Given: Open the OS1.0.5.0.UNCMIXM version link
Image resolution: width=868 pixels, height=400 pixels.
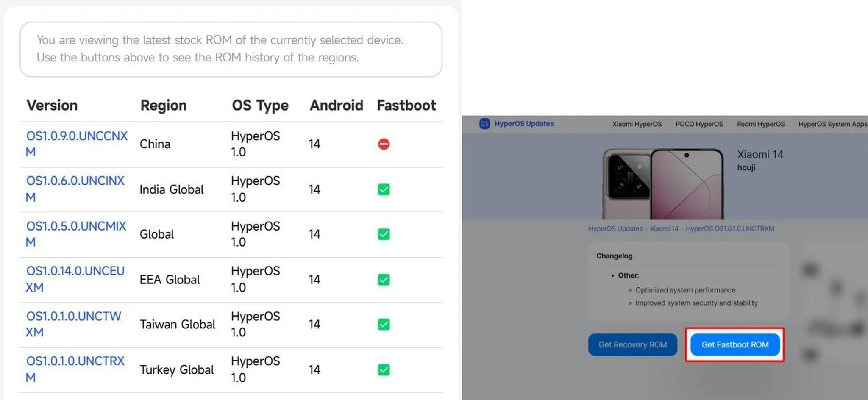Looking at the screenshot, I should (x=75, y=234).
